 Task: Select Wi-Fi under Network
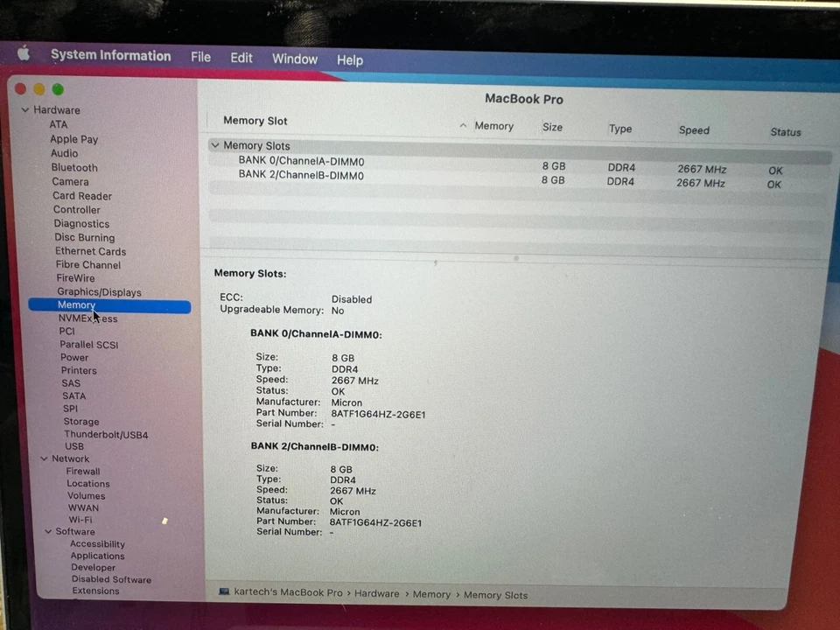coord(80,519)
